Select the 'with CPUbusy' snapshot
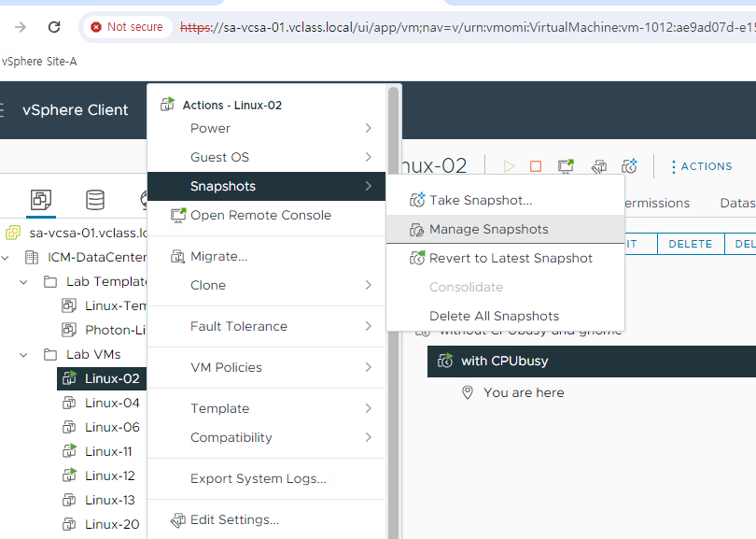This screenshot has height=539, width=756. tap(592, 361)
